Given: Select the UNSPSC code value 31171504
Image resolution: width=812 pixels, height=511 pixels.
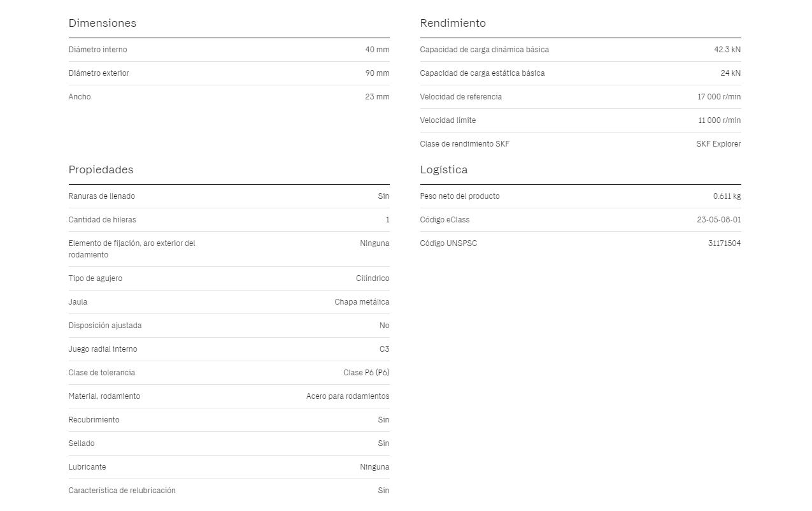Looking at the screenshot, I should point(724,243).
